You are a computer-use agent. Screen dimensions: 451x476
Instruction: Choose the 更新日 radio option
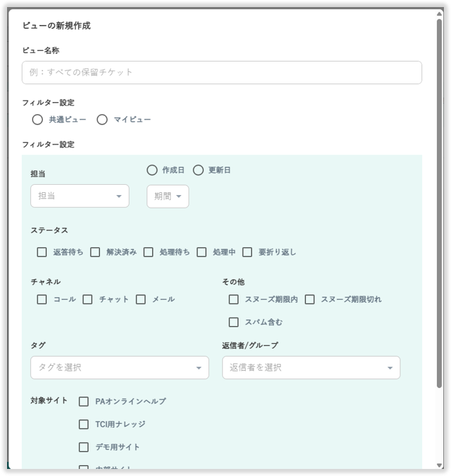click(198, 170)
